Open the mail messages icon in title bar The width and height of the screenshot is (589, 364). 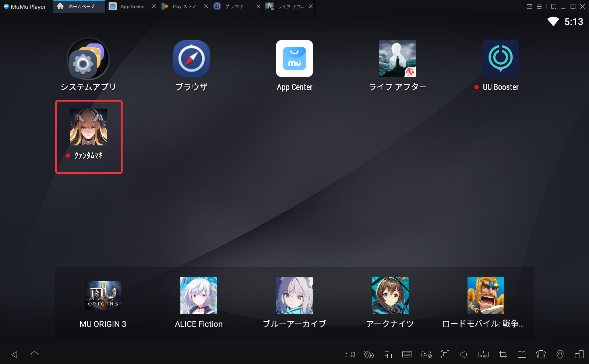pyautogui.click(x=529, y=6)
